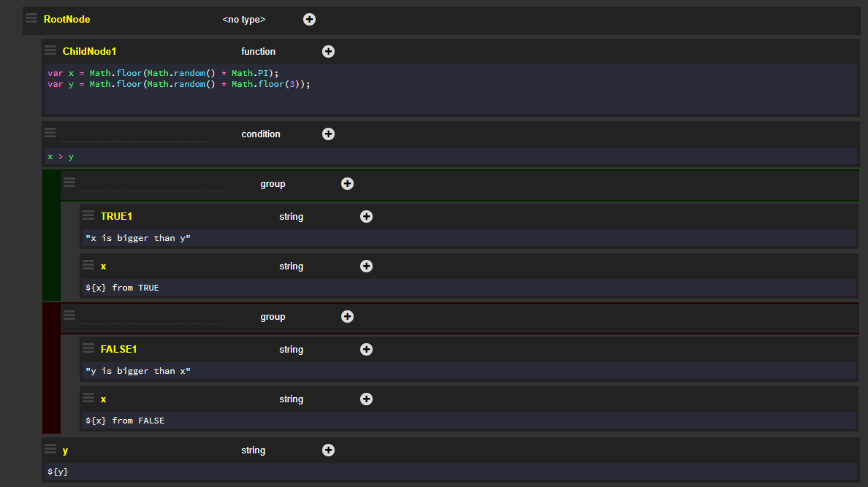Viewport: 868px width, 487px height.
Task: Open FALSE1 string type selector
Action: [x=292, y=349]
